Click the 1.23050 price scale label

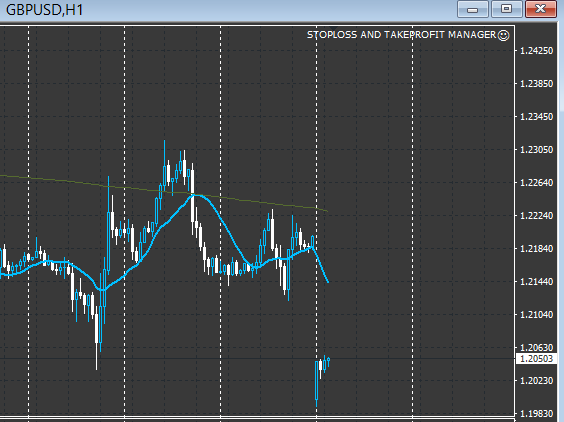[x=536, y=150]
